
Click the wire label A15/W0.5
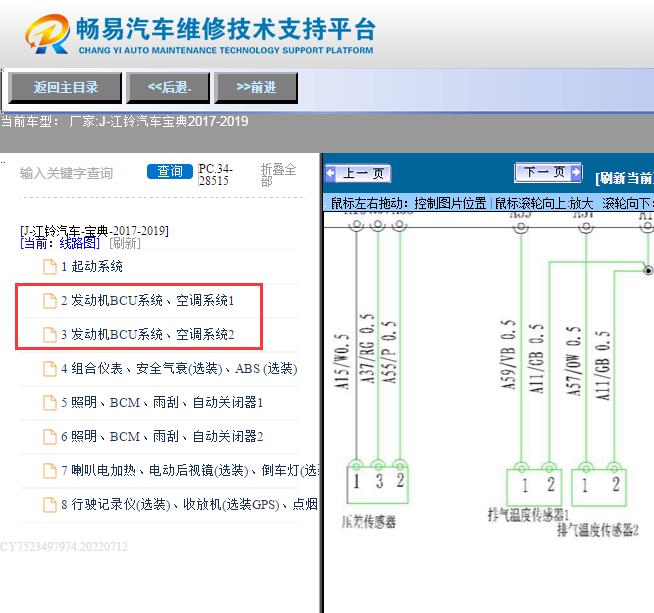(x=342, y=361)
